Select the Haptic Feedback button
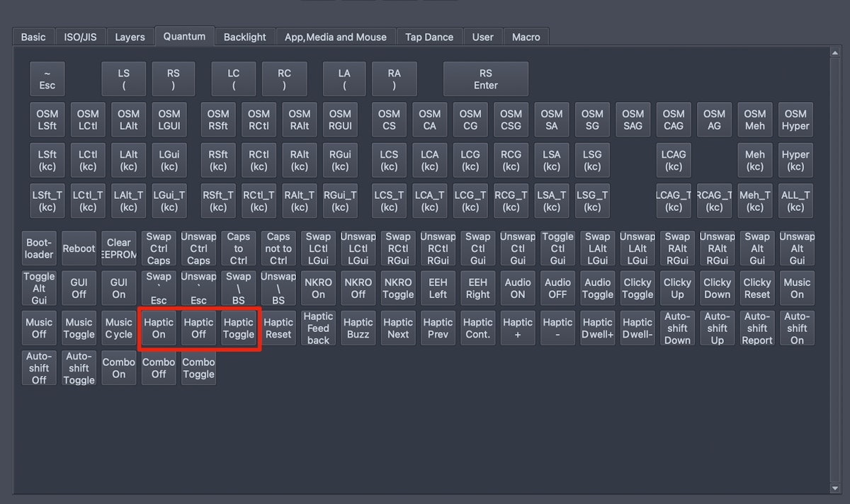The width and height of the screenshot is (850, 504). tap(318, 328)
